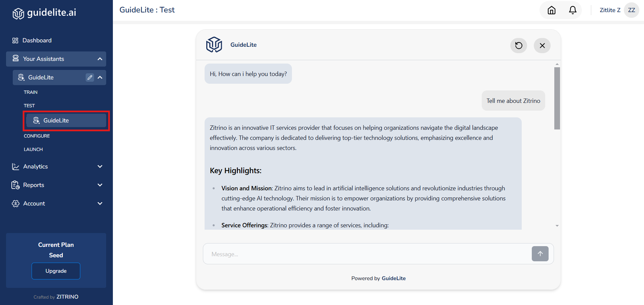Send the message with arrow button

coord(540,254)
